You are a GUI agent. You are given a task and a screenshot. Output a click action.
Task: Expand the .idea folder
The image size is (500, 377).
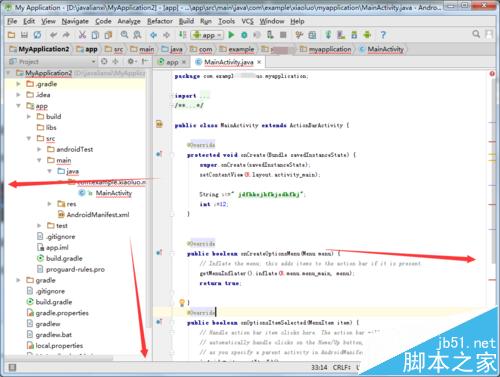click(19, 95)
